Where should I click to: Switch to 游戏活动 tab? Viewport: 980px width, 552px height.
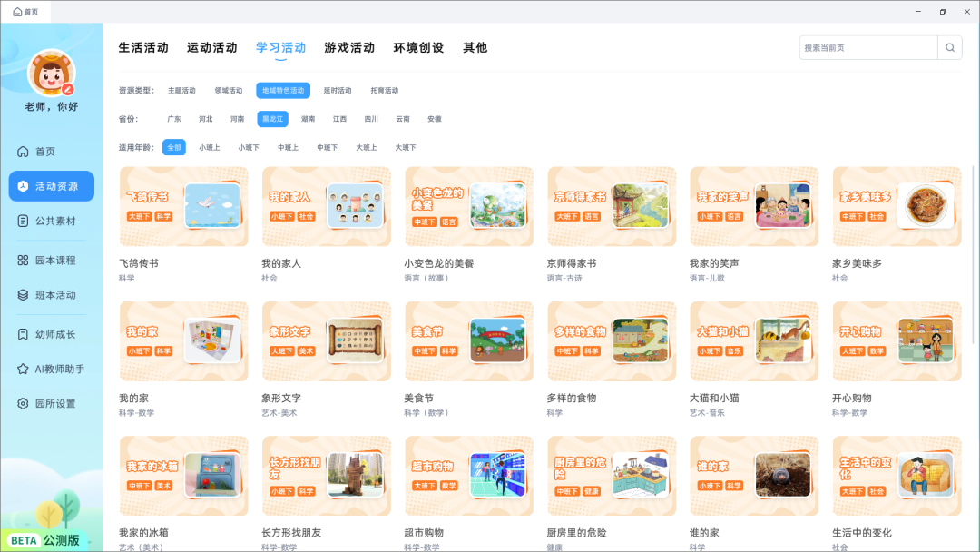point(349,48)
